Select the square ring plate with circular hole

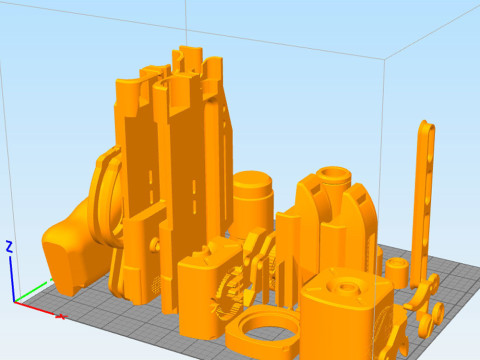click(263, 332)
